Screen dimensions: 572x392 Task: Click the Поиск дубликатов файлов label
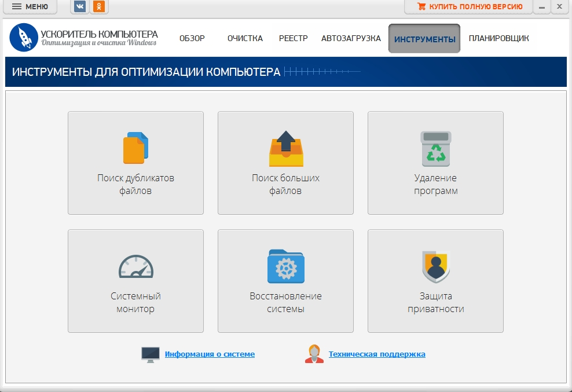[x=135, y=184]
